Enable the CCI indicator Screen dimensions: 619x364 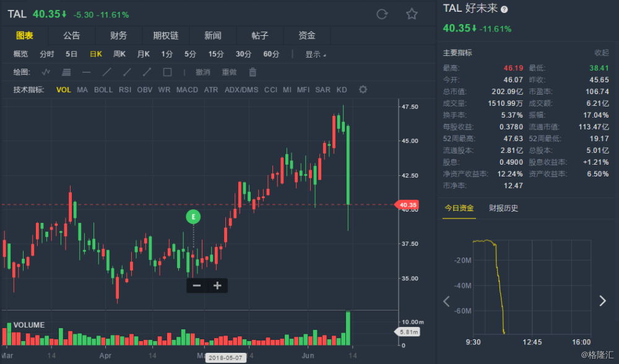click(271, 90)
